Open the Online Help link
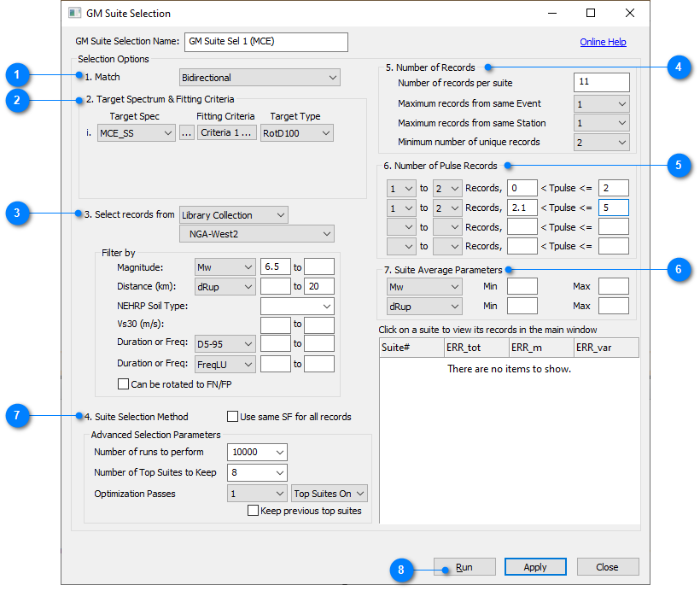This screenshot has height=591, width=700. pos(603,42)
